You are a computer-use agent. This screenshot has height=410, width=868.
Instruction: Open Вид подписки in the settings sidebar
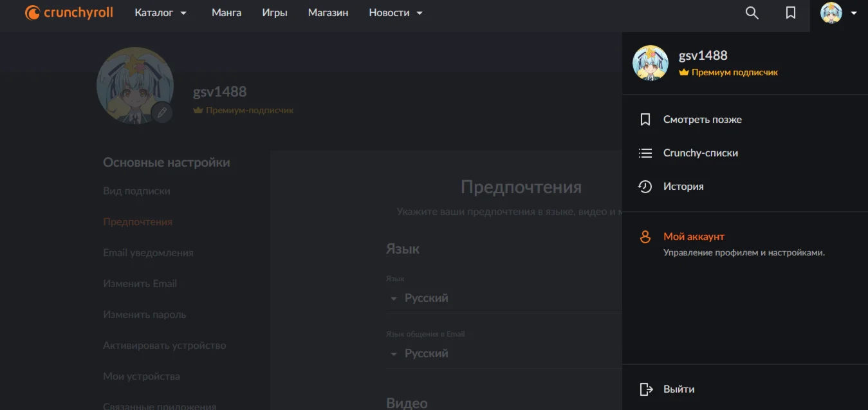pos(136,191)
